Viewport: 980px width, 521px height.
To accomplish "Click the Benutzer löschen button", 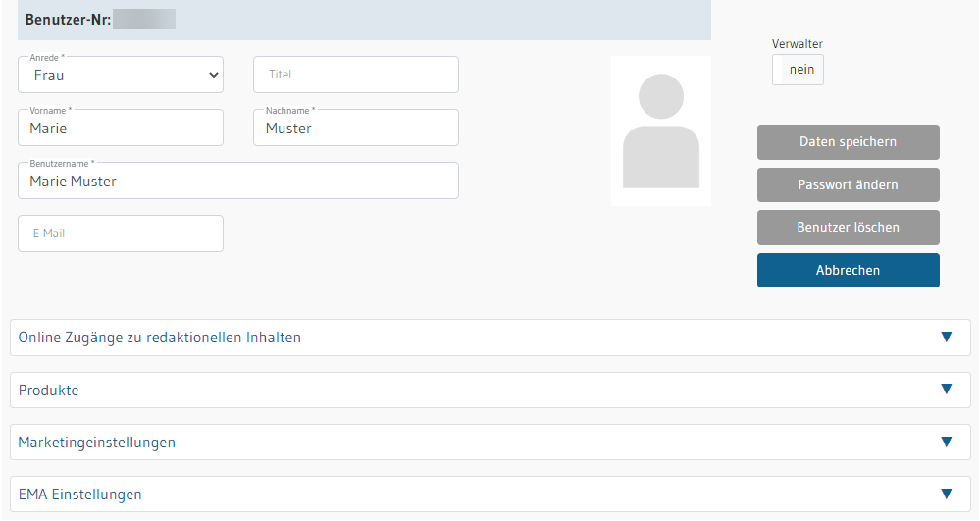I will pos(849,227).
